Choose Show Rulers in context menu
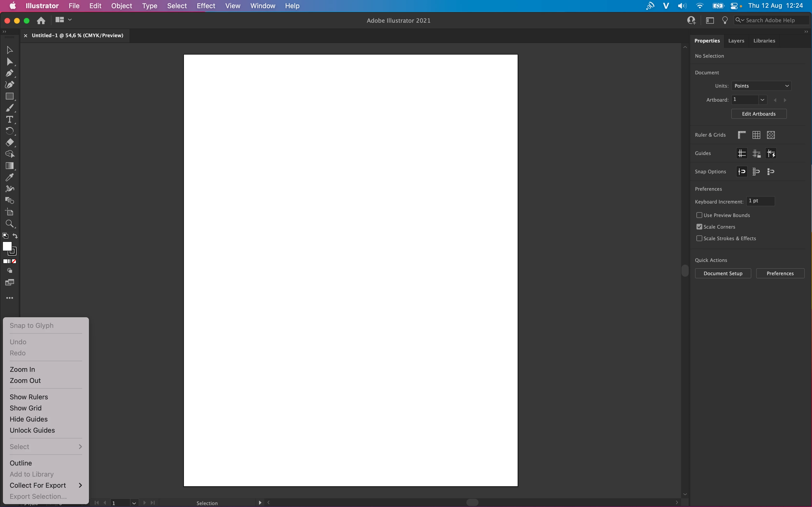Viewport: 812px width, 507px height. (x=29, y=397)
